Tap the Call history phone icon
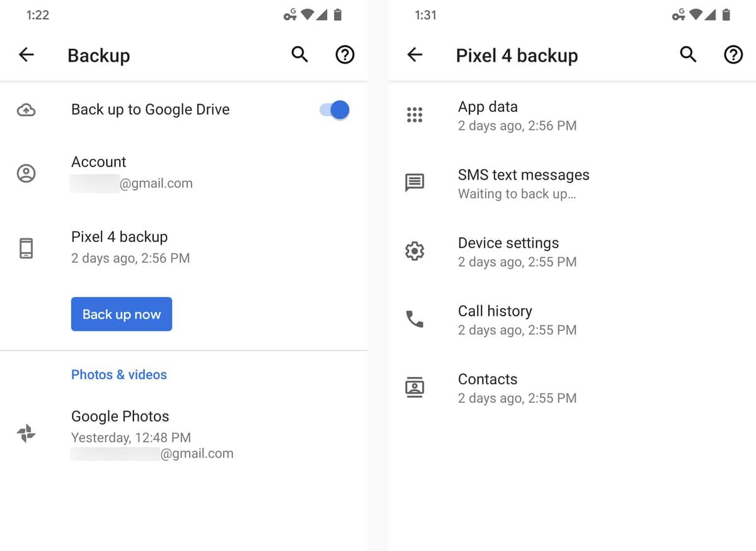This screenshot has height=551, width=756. coord(415,319)
